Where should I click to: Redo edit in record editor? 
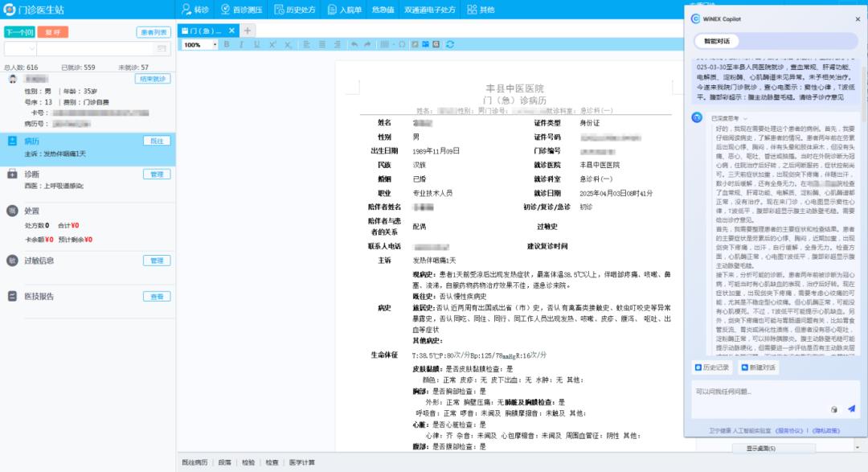367,44
